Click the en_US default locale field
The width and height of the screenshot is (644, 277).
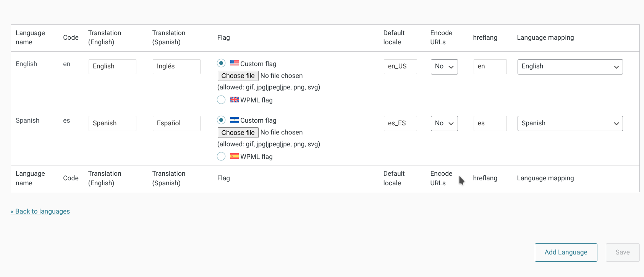[400, 66]
